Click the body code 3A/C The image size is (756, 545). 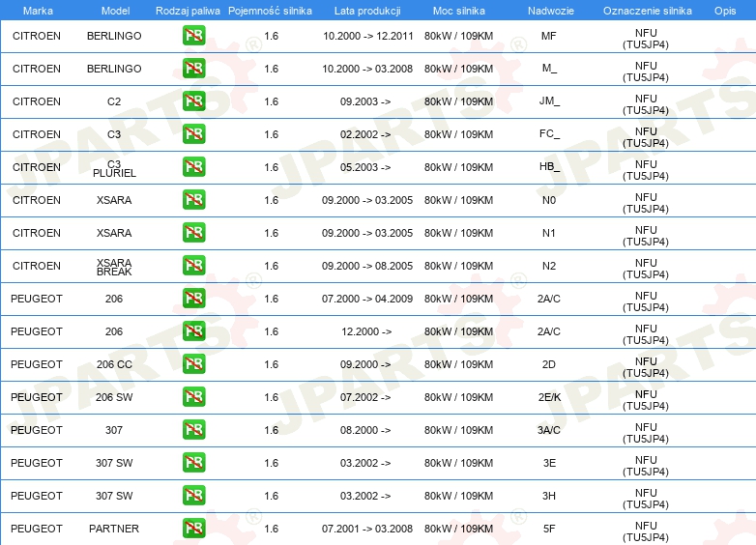tap(549, 430)
